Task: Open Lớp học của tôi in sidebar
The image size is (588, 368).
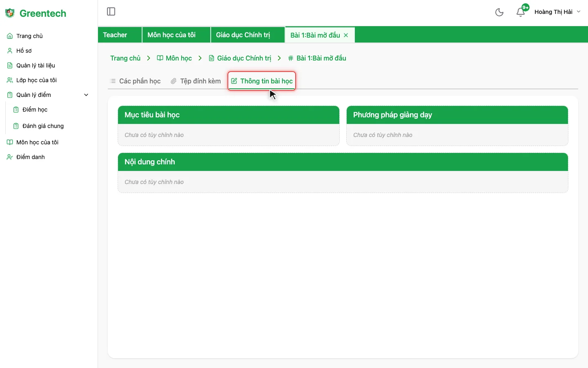Action: pos(36,80)
